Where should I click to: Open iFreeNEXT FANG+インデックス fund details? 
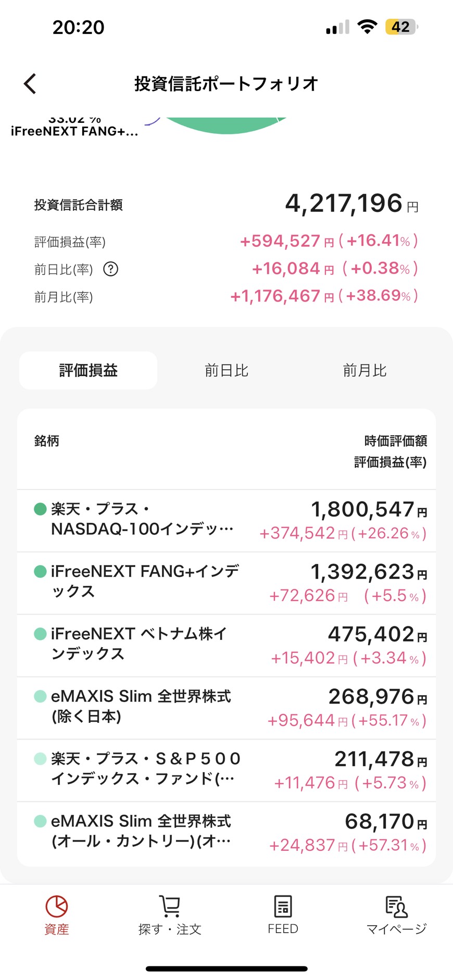[x=227, y=583]
